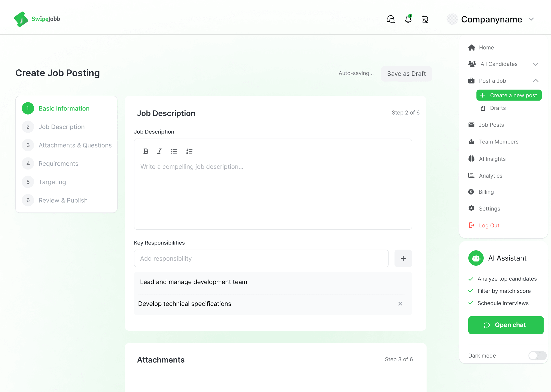Save the posting as draft
The height and width of the screenshot is (392, 551).
click(406, 74)
